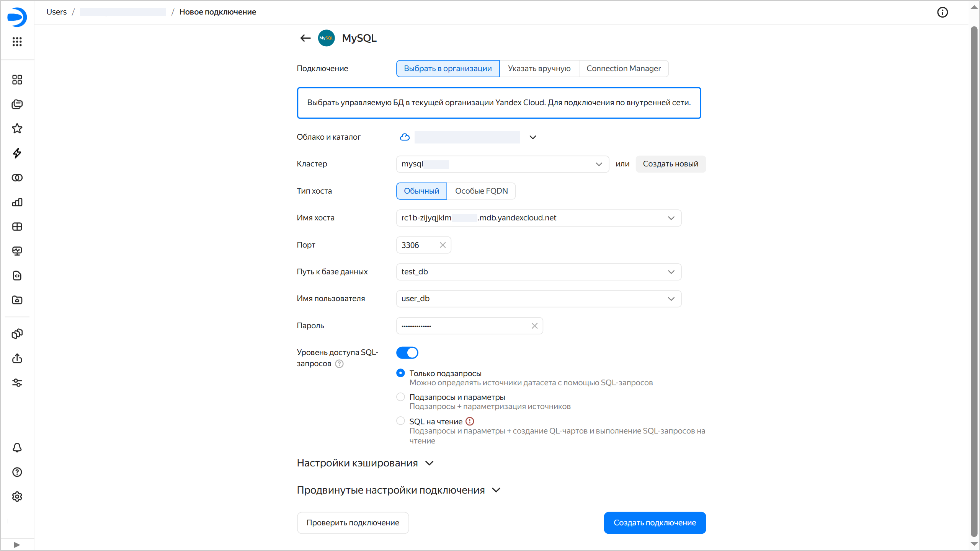Open the Users breadcrumb link
Screen dimensions: 980x551
(x=56, y=12)
